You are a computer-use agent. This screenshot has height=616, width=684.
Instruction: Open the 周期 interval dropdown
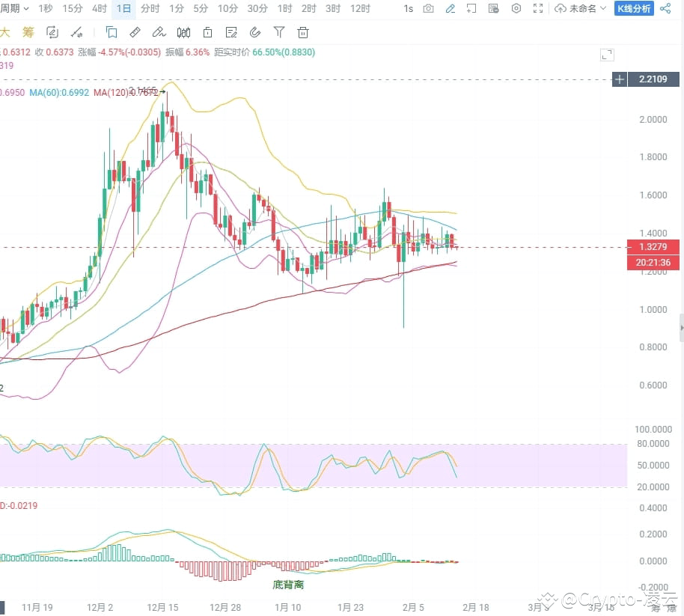[15, 8]
